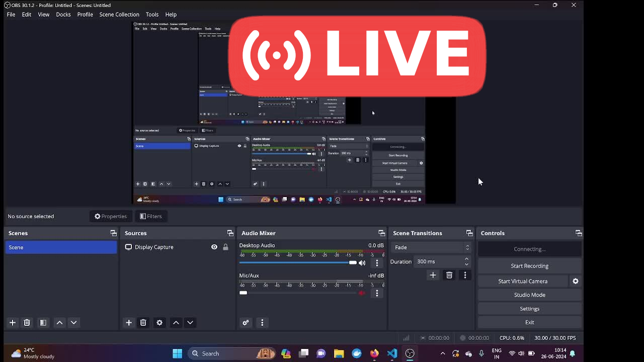Screen dimensions: 644x362
Task: Open the Scene Collection menu
Action: tap(119, 15)
